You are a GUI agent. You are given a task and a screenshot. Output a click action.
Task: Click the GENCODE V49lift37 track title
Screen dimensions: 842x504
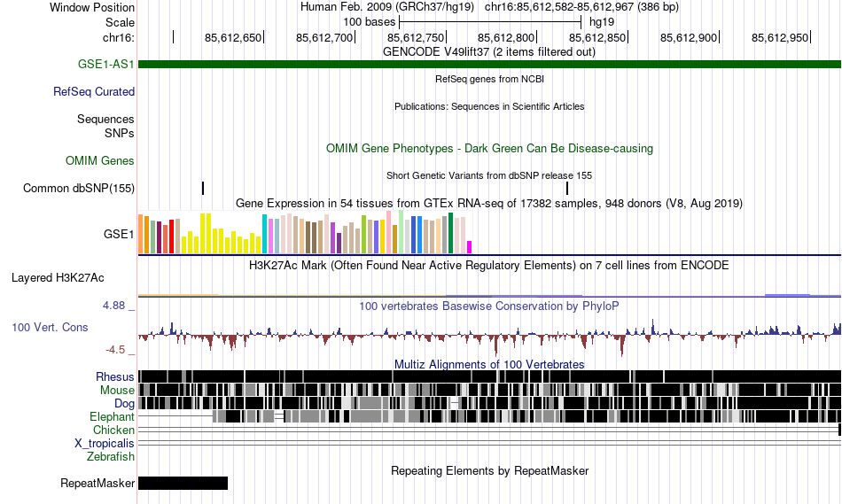[489, 52]
